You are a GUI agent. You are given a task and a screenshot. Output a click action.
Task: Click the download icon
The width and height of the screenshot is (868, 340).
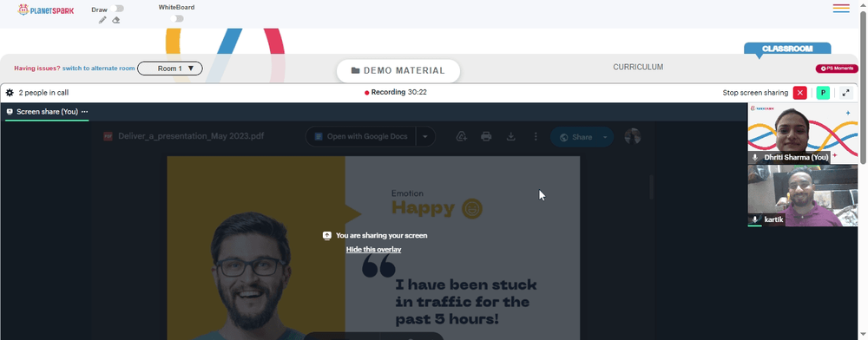(511, 136)
